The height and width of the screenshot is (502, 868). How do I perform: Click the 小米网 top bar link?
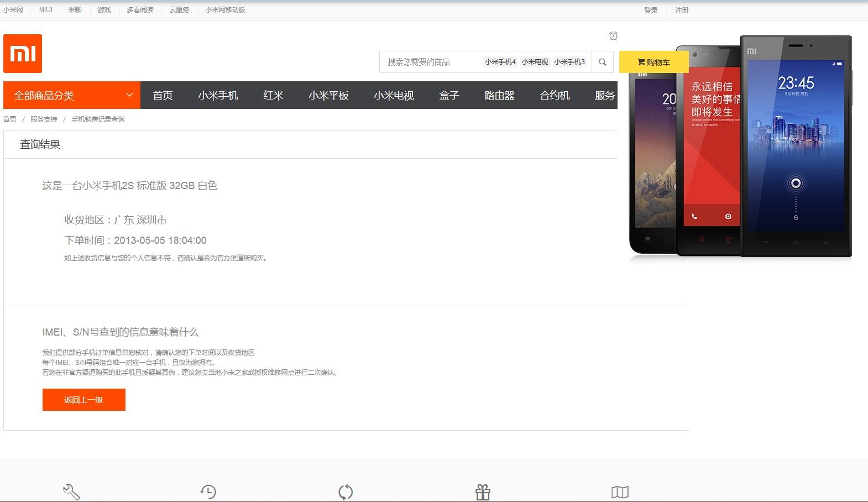(x=13, y=10)
